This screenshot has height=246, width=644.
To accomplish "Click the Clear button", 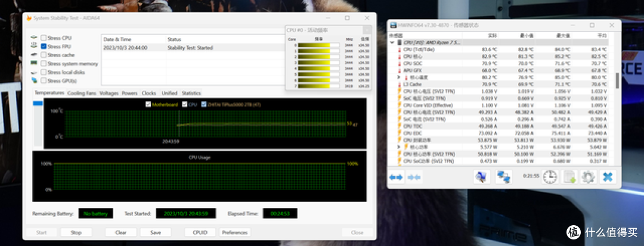I will click(x=120, y=232).
